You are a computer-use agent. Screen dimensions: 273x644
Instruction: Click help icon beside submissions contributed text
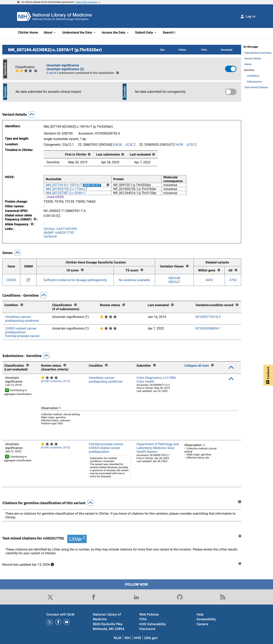pos(117,73)
